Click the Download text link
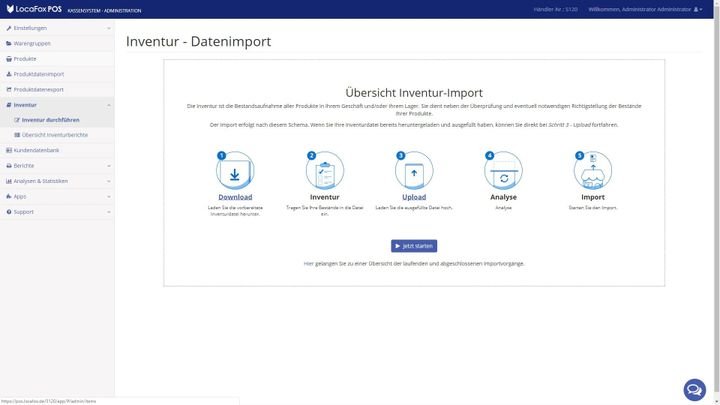The height and width of the screenshot is (405, 720). point(235,197)
